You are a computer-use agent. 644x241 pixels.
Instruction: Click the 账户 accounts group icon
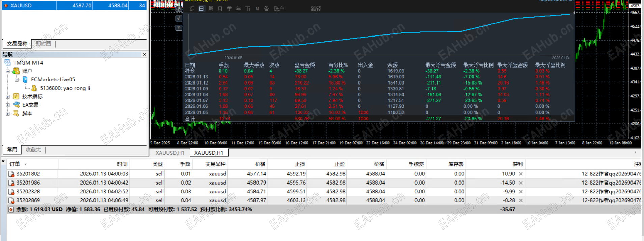[16, 71]
